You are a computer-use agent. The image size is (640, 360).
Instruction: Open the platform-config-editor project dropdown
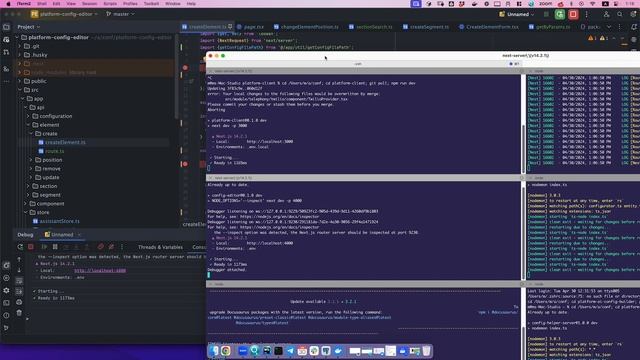[x=64, y=14]
